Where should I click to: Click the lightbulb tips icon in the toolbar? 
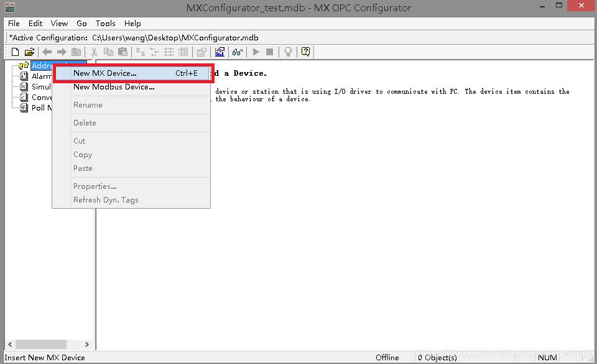[288, 52]
